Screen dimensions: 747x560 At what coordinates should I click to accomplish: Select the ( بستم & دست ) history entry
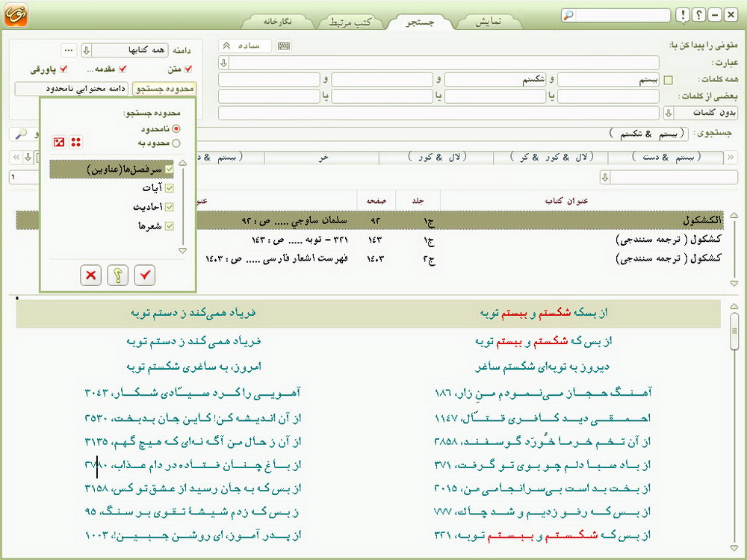[x=666, y=157]
